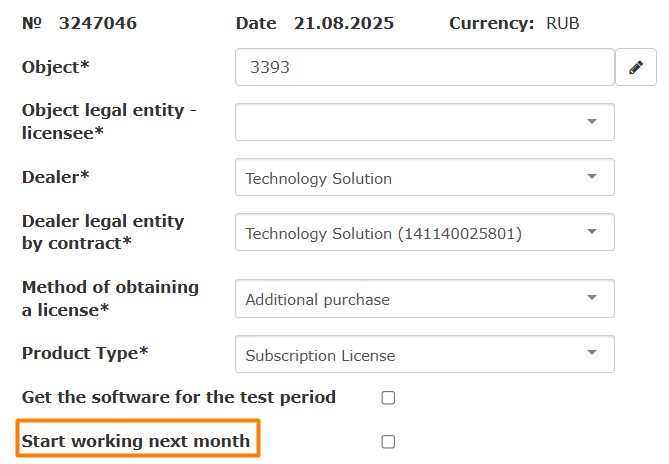Expand the Dealer dropdown showing Technology Solution
Screen dimensions: 669x464
point(424,178)
